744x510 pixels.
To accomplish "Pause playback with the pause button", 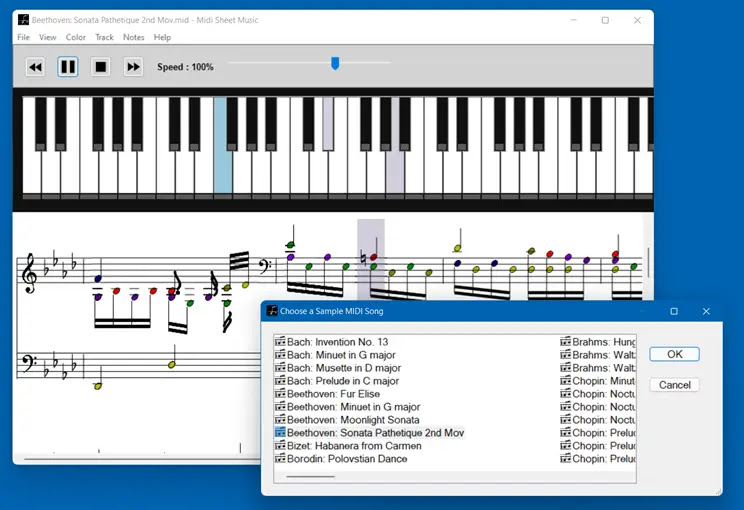I will click(x=68, y=67).
